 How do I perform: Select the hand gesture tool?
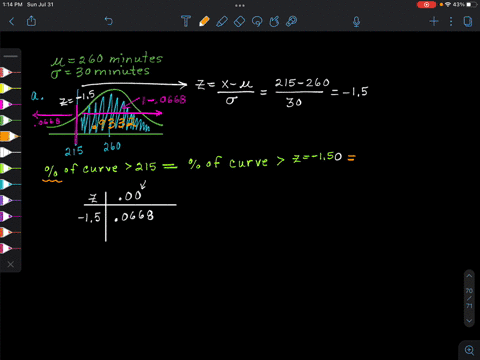(x=274, y=21)
